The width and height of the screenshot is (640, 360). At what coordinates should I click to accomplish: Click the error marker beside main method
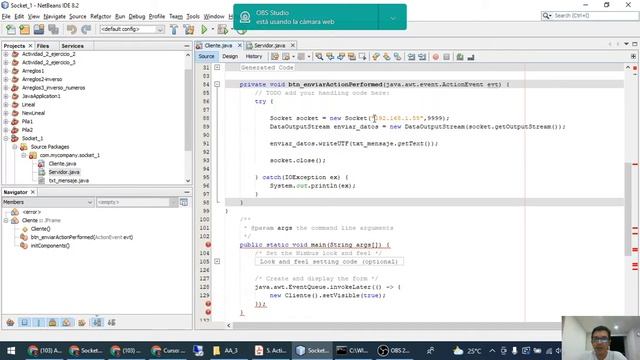[208, 244]
